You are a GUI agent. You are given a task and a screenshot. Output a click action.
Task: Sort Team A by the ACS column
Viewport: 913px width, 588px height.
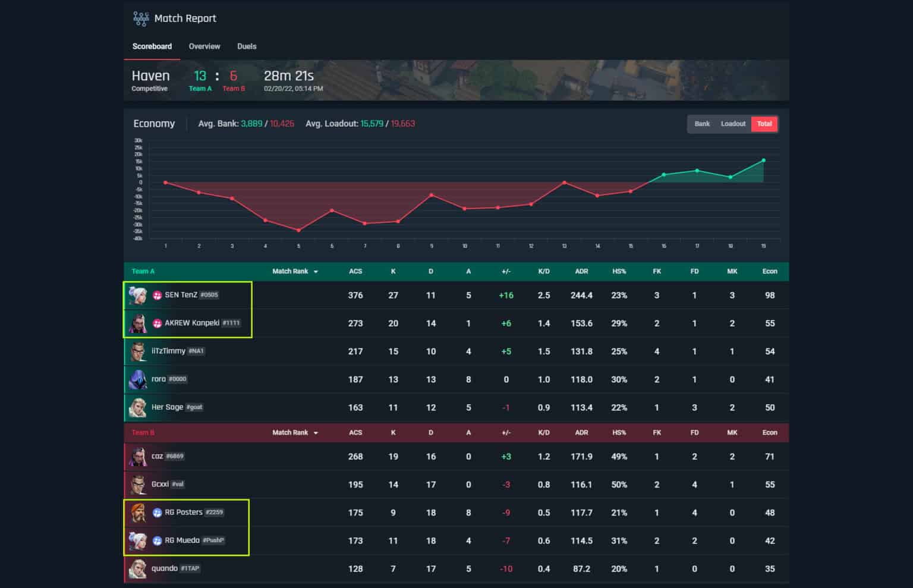355,271
